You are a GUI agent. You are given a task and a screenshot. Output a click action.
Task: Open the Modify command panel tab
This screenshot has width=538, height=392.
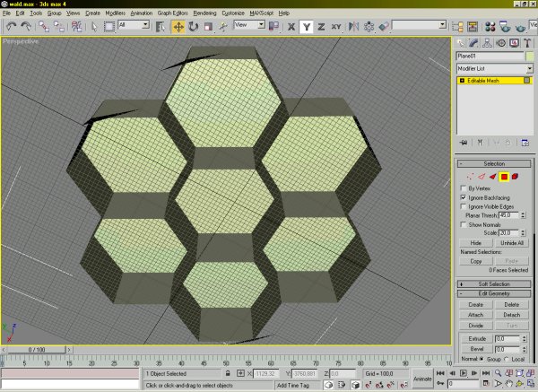pyautogui.click(x=475, y=42)
